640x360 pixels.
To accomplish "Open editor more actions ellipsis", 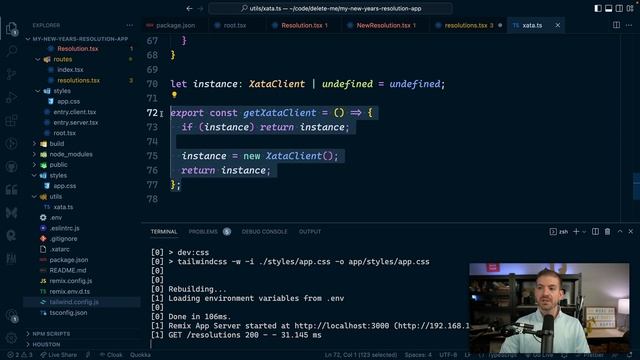I will (629, 25).
